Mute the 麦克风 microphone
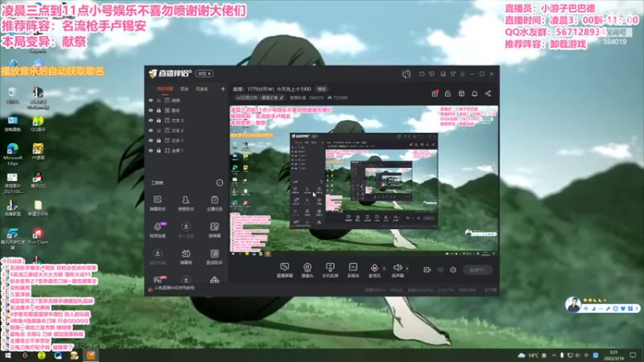The height and width of the screenshot is (362, 644). point(374,270)
